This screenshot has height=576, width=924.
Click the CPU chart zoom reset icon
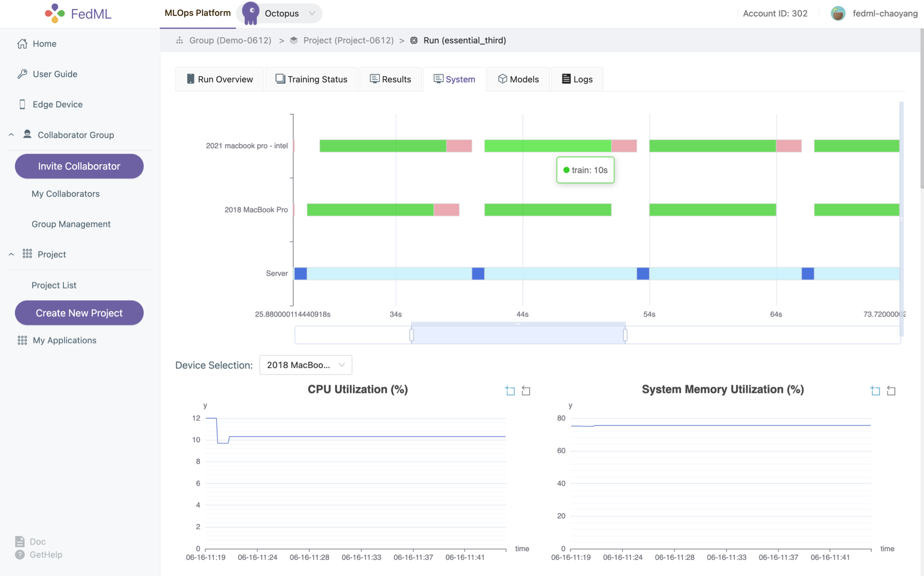526,391
